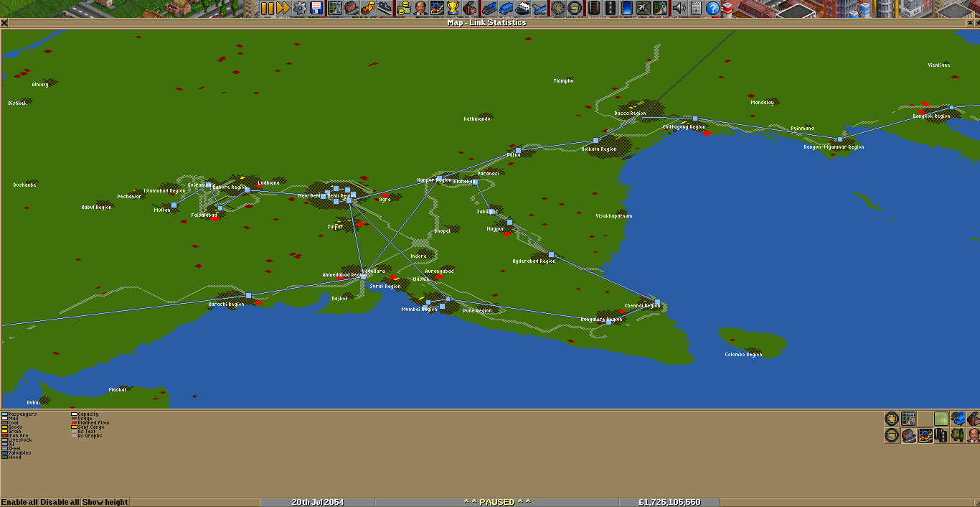Image resolution: width=980 pixels, height=507 pixels.
Task: Zoom out the main view from toolbar
Action: coord(574,9)
